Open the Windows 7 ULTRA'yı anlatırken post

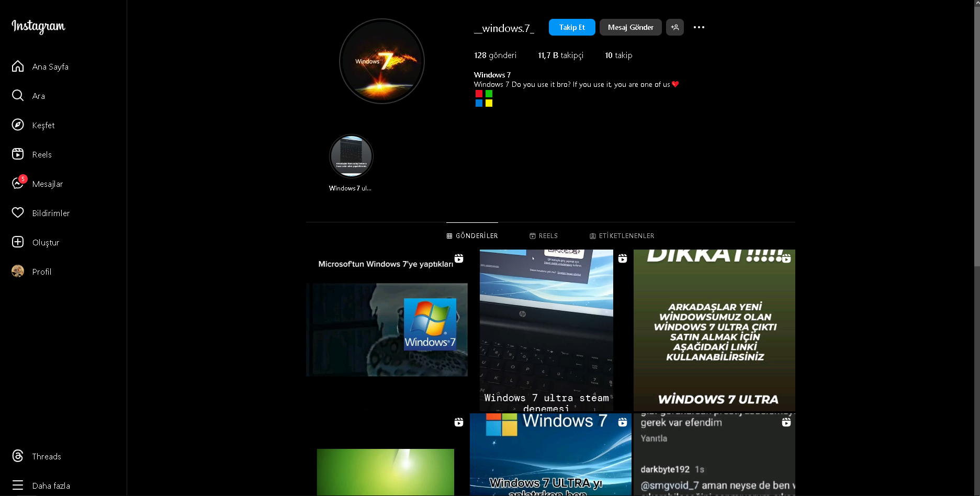550,455
